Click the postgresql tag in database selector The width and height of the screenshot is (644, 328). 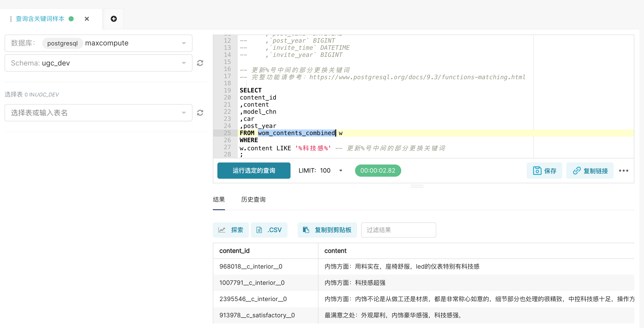point(62,43)
